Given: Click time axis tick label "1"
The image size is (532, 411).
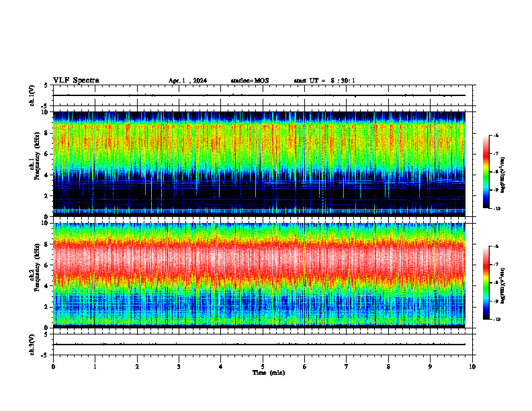Looking at the screenshot, I should point(95,367).
